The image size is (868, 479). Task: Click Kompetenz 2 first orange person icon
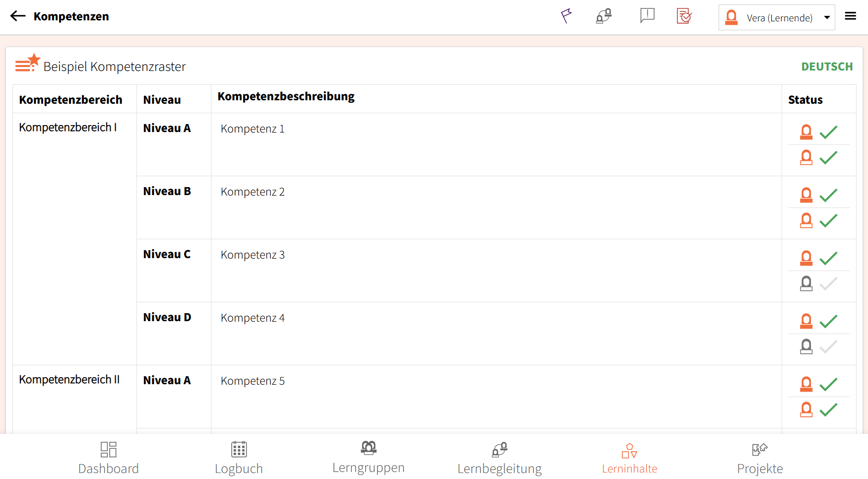(806, 195)
